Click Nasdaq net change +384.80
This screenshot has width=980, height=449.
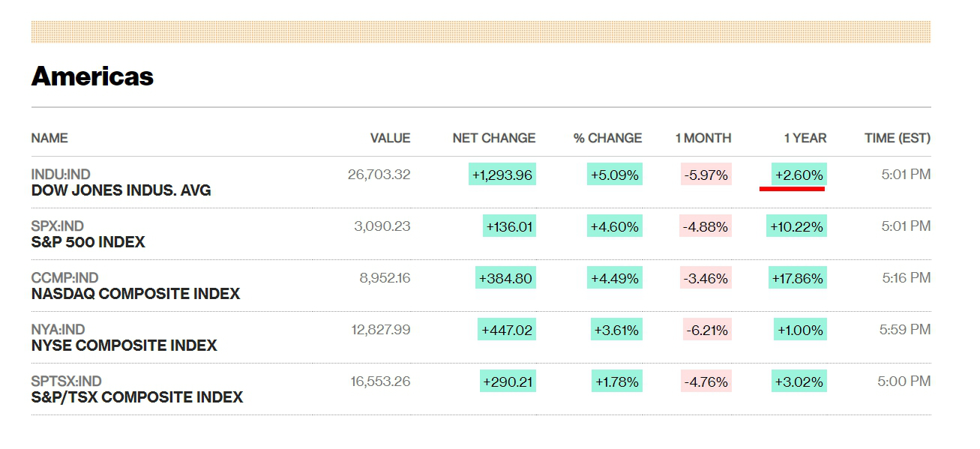coord(506,278)
